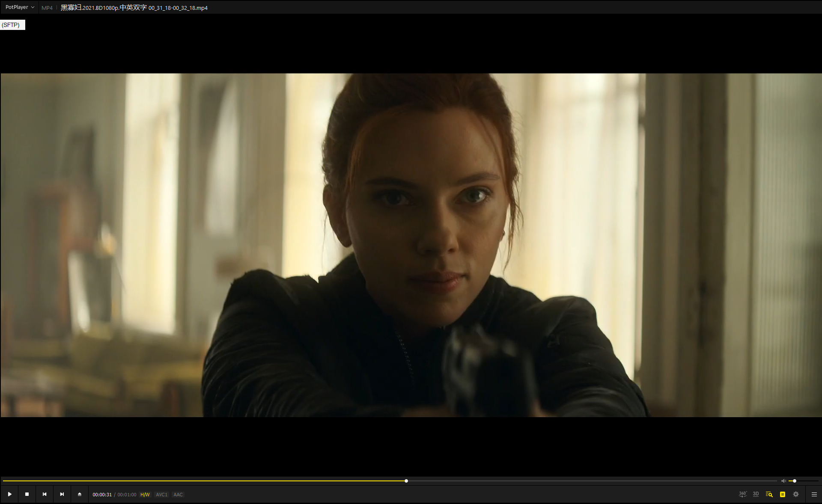Click the MP4 format label in the title bar
Image resolution: width=822 pixels, height=504 pixels.
(47, 8)
